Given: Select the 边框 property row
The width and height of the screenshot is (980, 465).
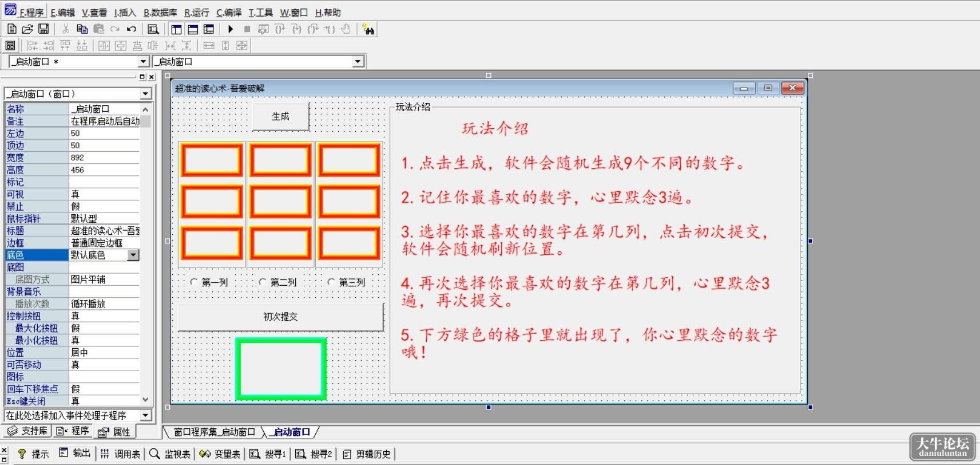Looking at the screenshot, I should 72,243.
